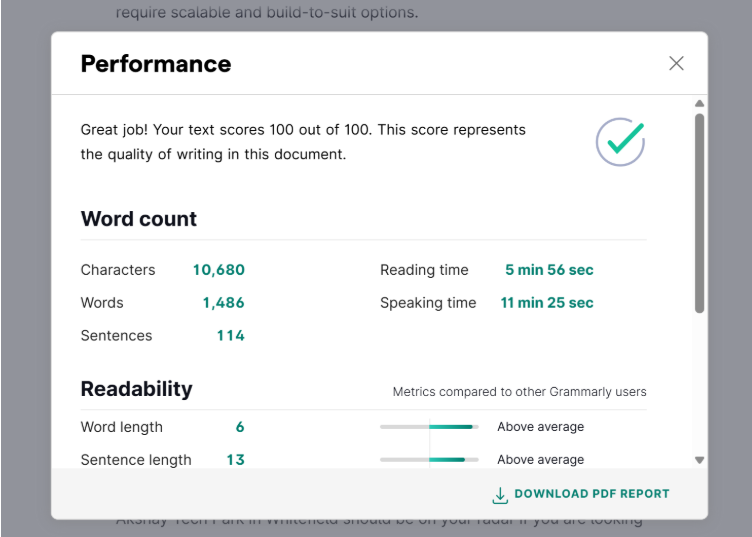Click the Word length comparison bar
This screenshot has height=537, width=752.
tap(429, 427)
